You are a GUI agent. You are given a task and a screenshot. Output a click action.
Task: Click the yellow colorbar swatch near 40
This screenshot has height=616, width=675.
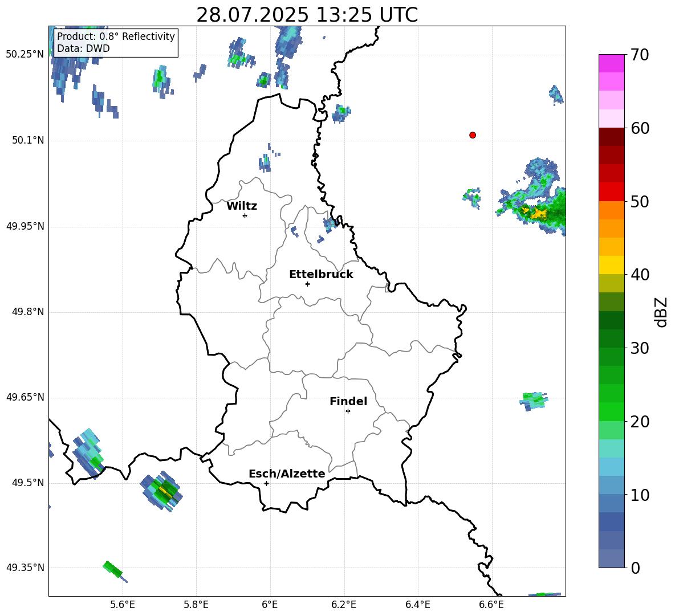coord(611,265)
